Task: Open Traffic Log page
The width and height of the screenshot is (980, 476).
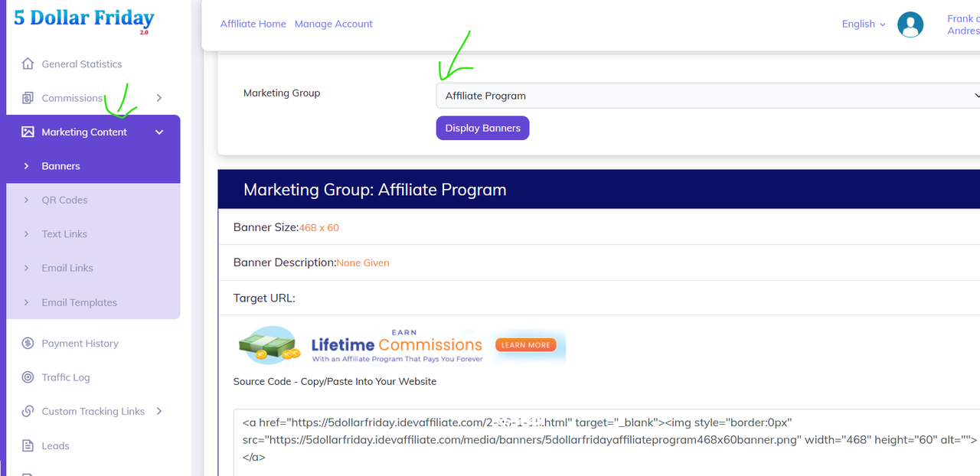Action: click(x=66, y=377)
